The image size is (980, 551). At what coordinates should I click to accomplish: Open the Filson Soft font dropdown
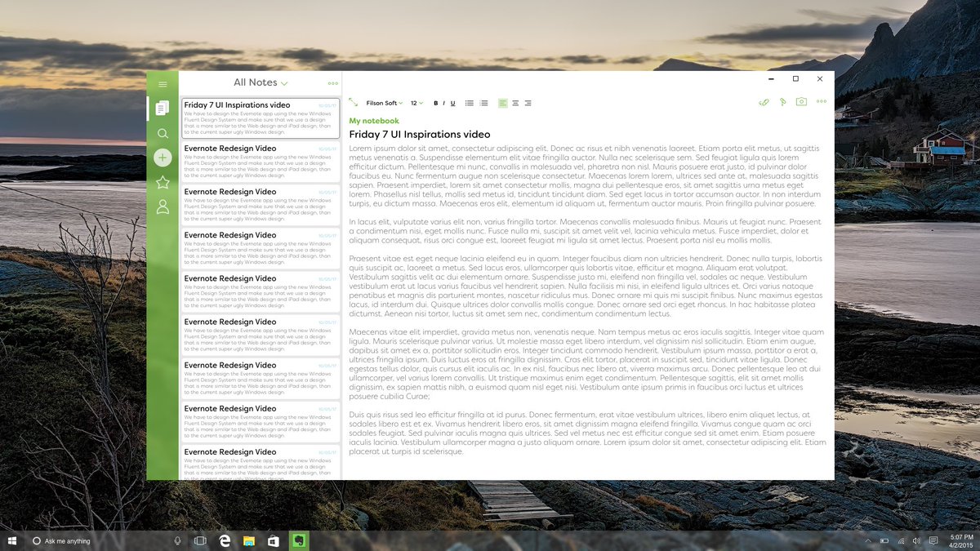(385, 103)
